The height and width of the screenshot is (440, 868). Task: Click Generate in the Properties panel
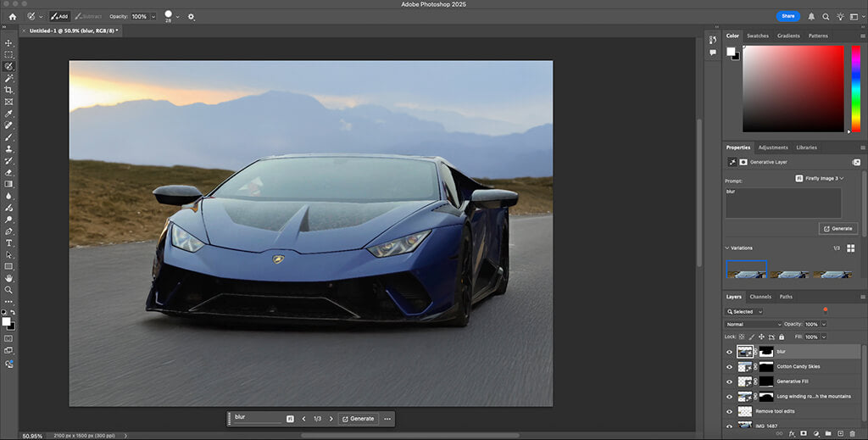pos(838,229)
